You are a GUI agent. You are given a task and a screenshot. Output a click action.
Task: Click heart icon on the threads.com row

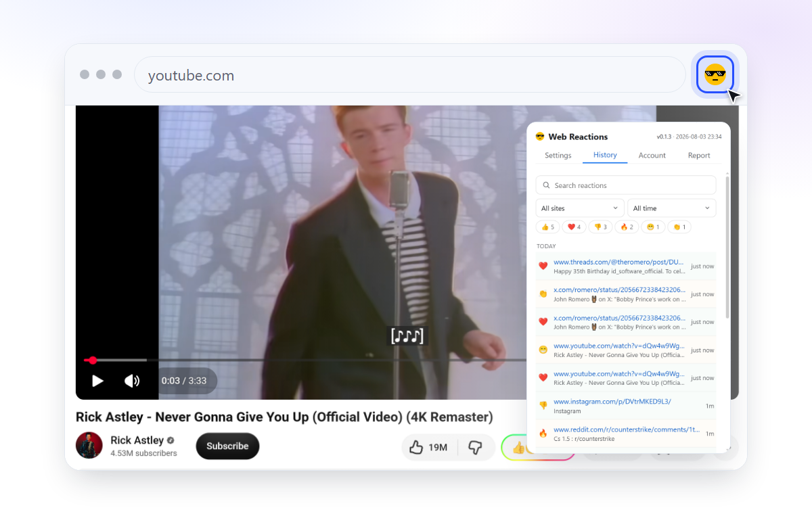(543, 266)
